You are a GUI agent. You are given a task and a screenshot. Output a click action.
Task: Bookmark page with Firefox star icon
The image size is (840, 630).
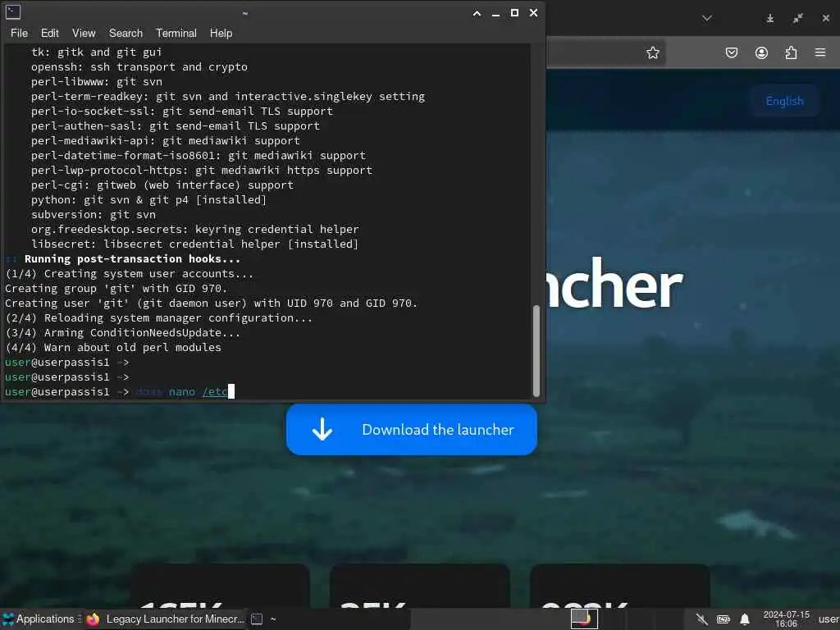652,52
